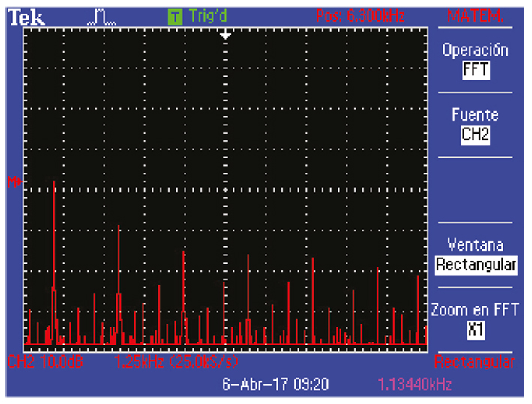The width and height of the screenshot is (532, 404).
Task: Click the green T trigger status icon
Action: click(174, 16)
